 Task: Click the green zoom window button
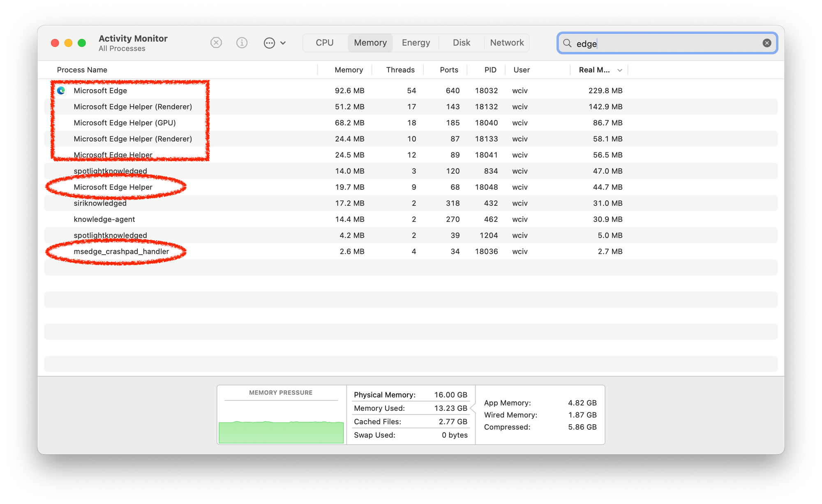[x=82, y=43]
